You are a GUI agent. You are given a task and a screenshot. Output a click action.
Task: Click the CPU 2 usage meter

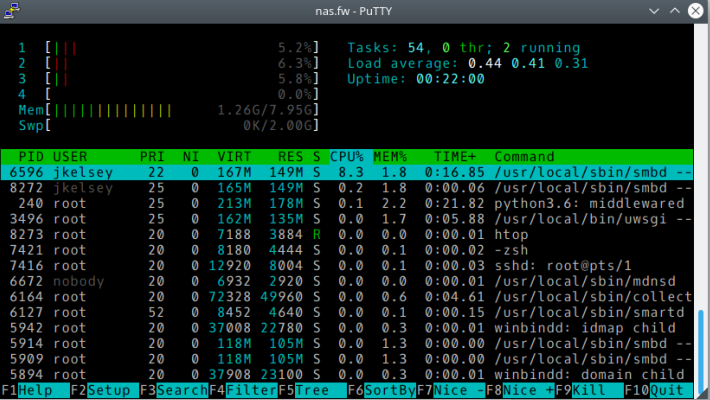click(x=168, y=63)
